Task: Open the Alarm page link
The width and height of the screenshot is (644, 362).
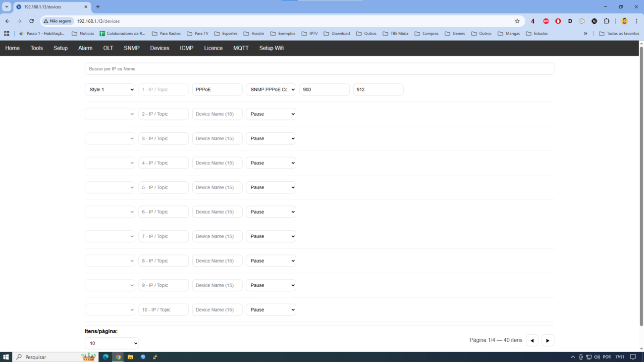Action: pos(85,48)
